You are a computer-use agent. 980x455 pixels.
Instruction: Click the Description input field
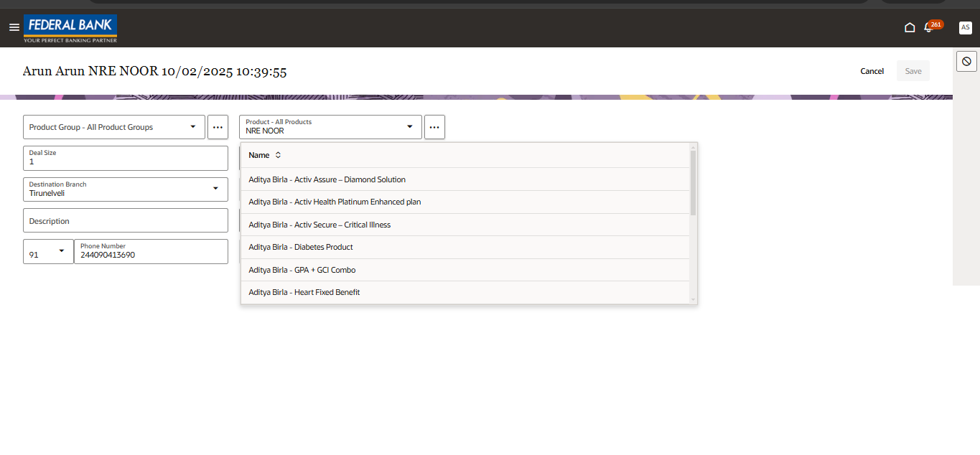(x=126, y=220)
